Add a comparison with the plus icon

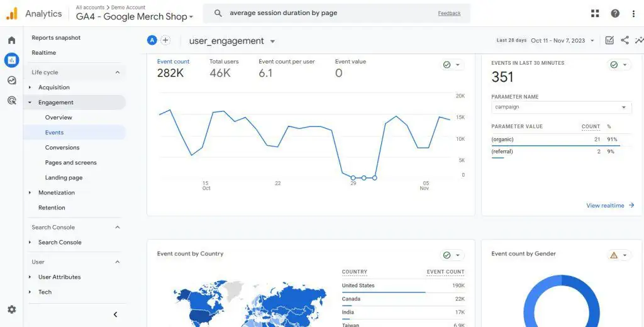[165, 40]
